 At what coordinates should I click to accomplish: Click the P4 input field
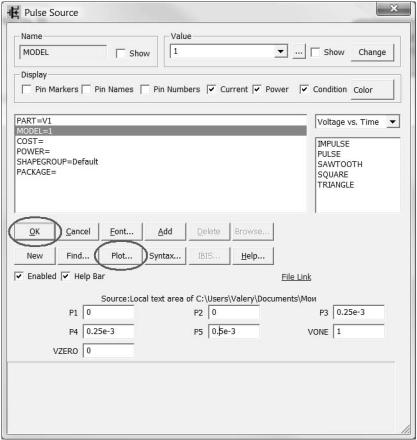click(x=109, y=331)
